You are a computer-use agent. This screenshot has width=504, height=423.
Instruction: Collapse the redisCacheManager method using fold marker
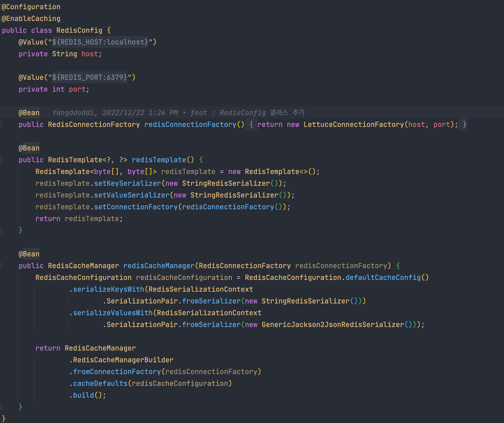point(1,266)
